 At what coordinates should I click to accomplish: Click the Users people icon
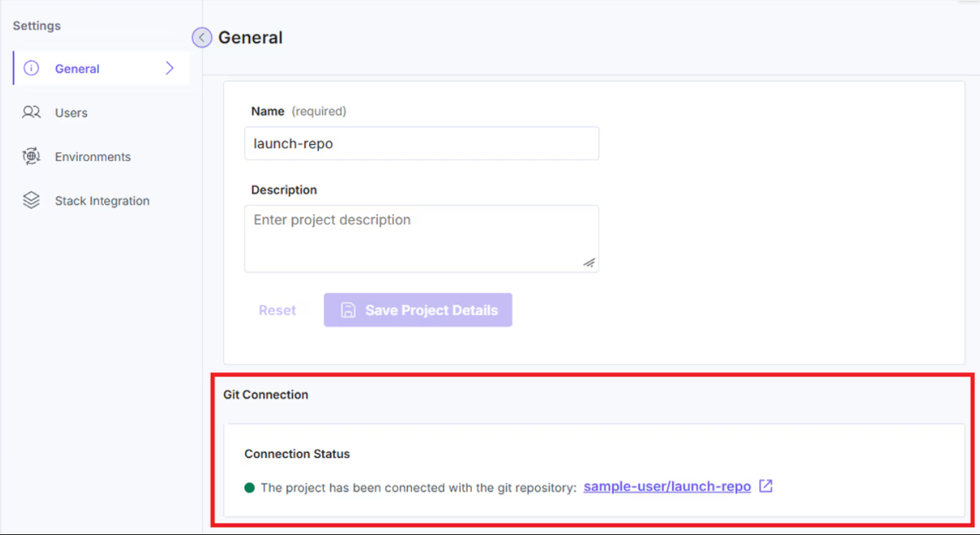(31, 113)
